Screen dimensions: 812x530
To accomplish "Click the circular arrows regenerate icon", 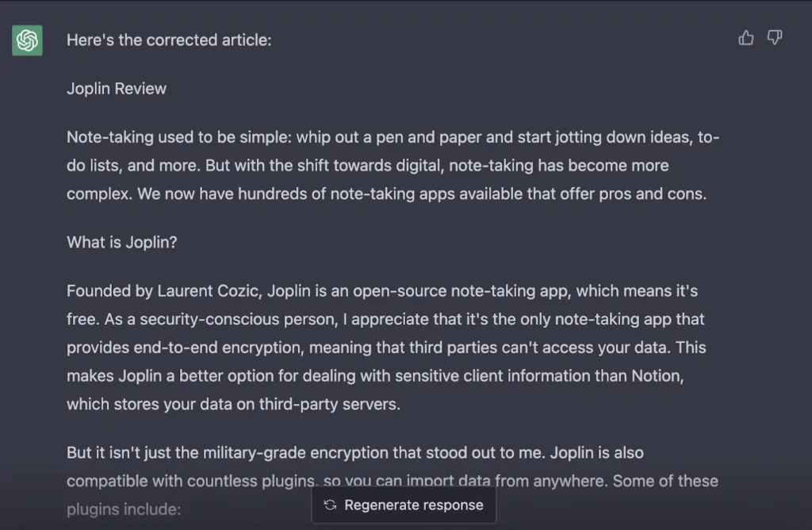I will click(x=331, y=505).
